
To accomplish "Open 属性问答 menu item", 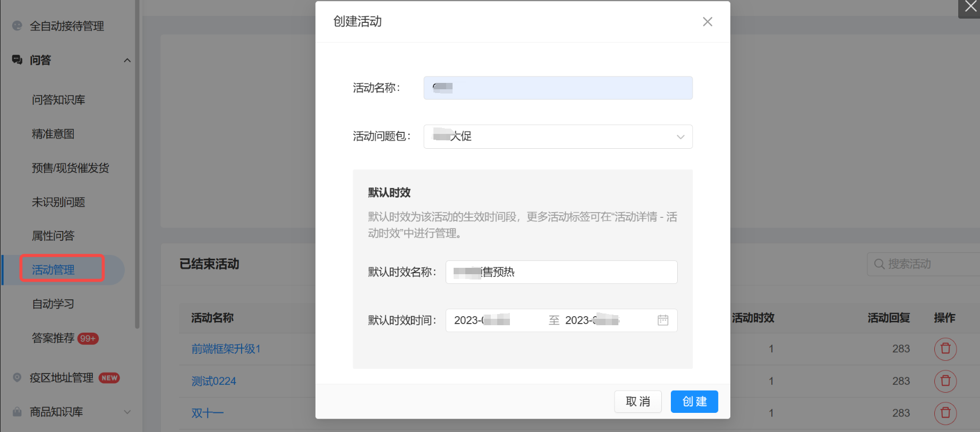I will point(53,236).
